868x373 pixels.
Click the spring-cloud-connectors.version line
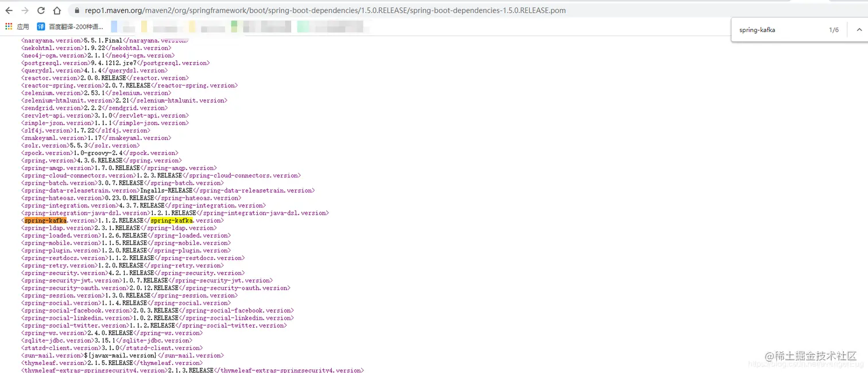coord(161,175)
